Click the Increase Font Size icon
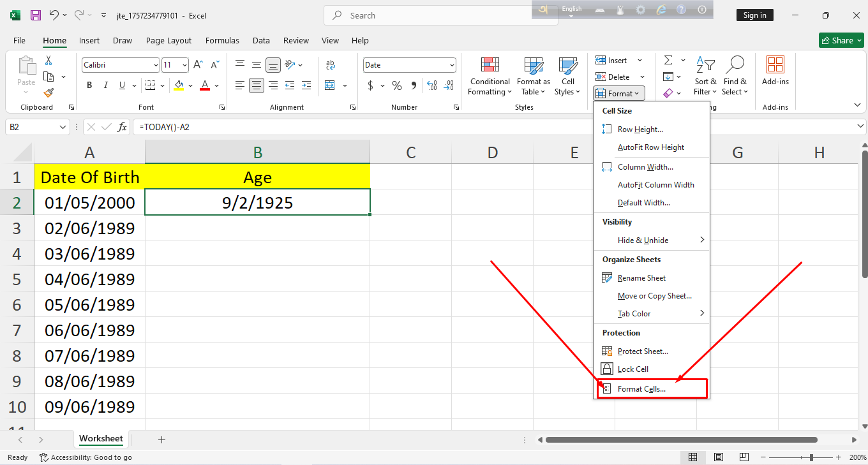 point(198,65)
